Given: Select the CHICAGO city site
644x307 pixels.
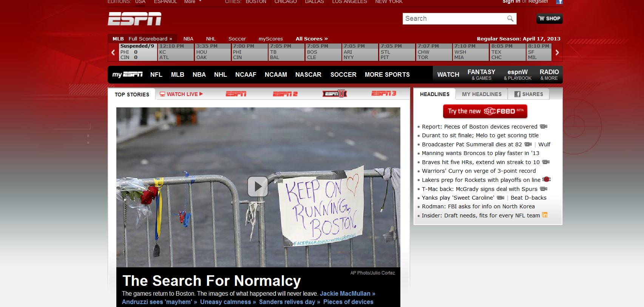Looking at the screenshot, I should pyautogui.click(x=286, y=2).
